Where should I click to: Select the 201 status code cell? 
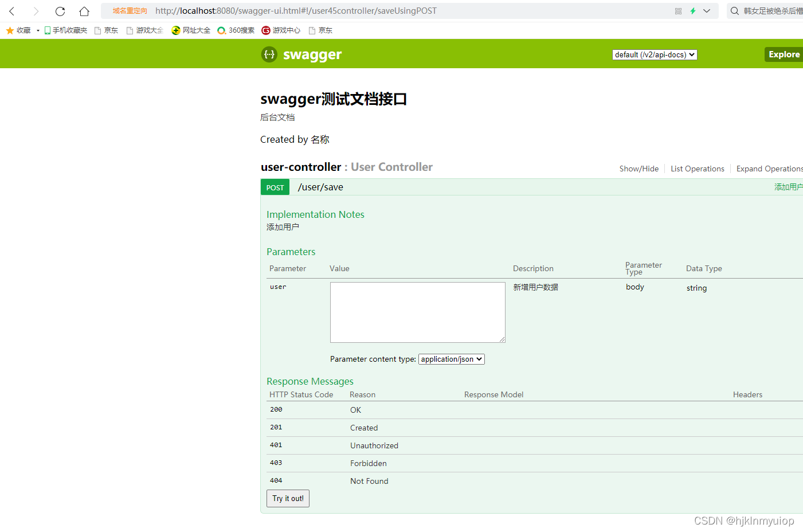point(276,427)
